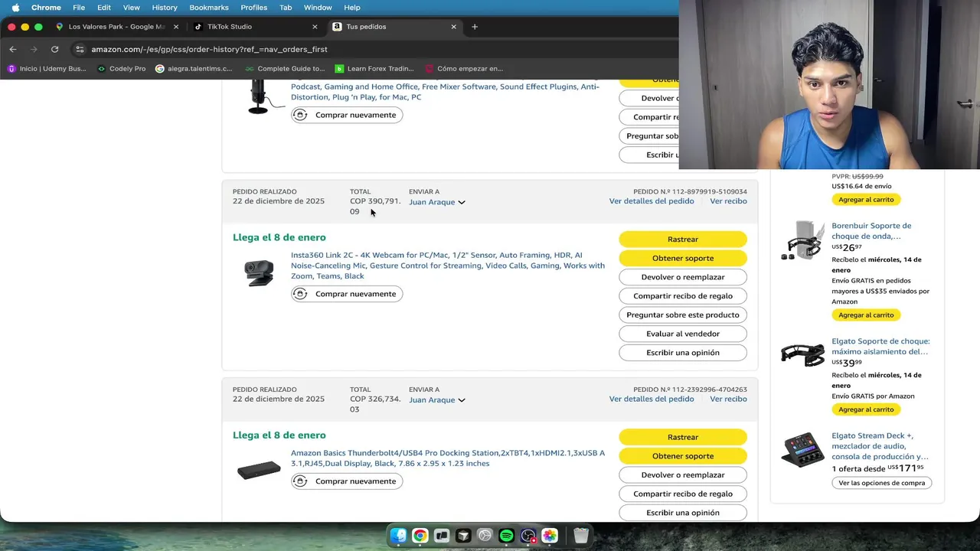The height and width of the screenshot is (551, 980).
Task: Expand Juan Araque dropdown for order 112-2392996
Action: coord(437,400)
